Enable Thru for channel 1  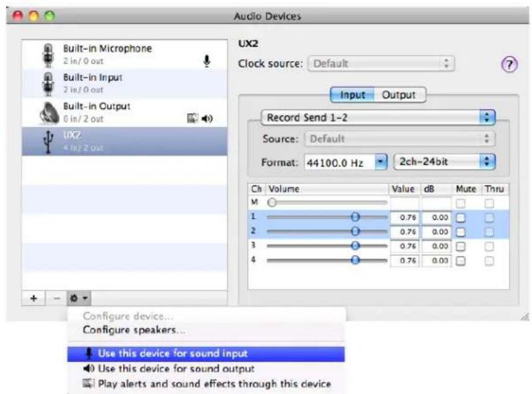point(489,218)
